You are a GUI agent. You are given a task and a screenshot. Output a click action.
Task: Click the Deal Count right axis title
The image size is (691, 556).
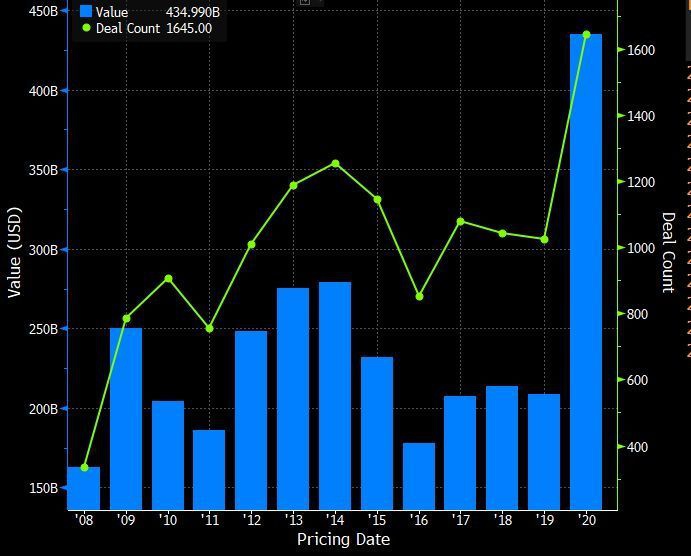coord(668,252)
